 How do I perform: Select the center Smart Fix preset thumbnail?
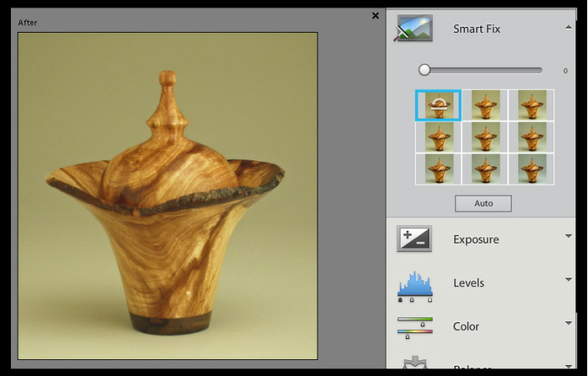(x=486, y=136)
